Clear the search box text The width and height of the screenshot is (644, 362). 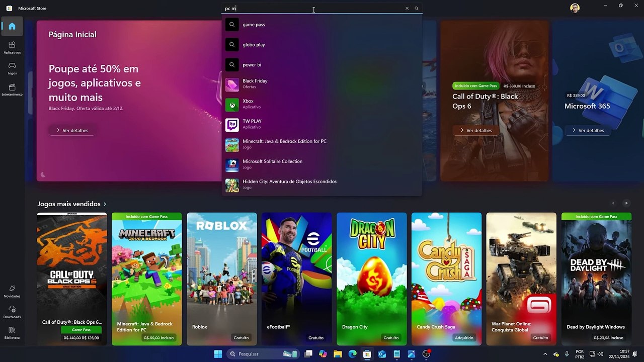click(407, 9)
